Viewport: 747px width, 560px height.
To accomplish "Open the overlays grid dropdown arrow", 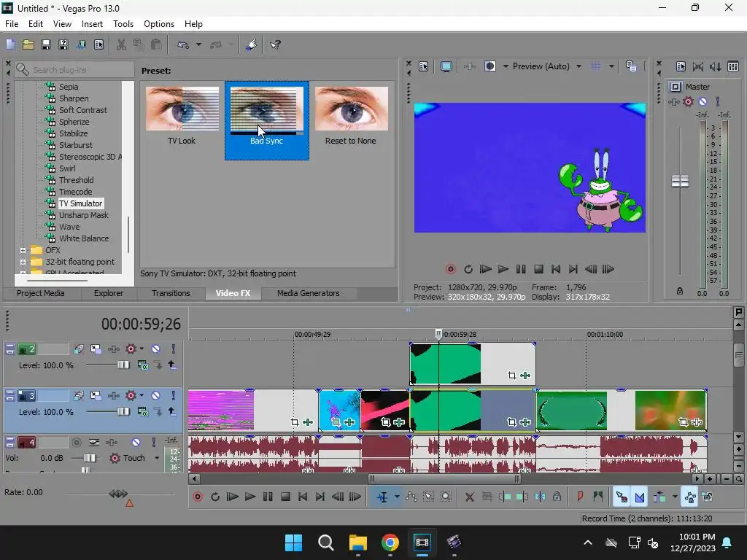I will (x=611, y=66).
